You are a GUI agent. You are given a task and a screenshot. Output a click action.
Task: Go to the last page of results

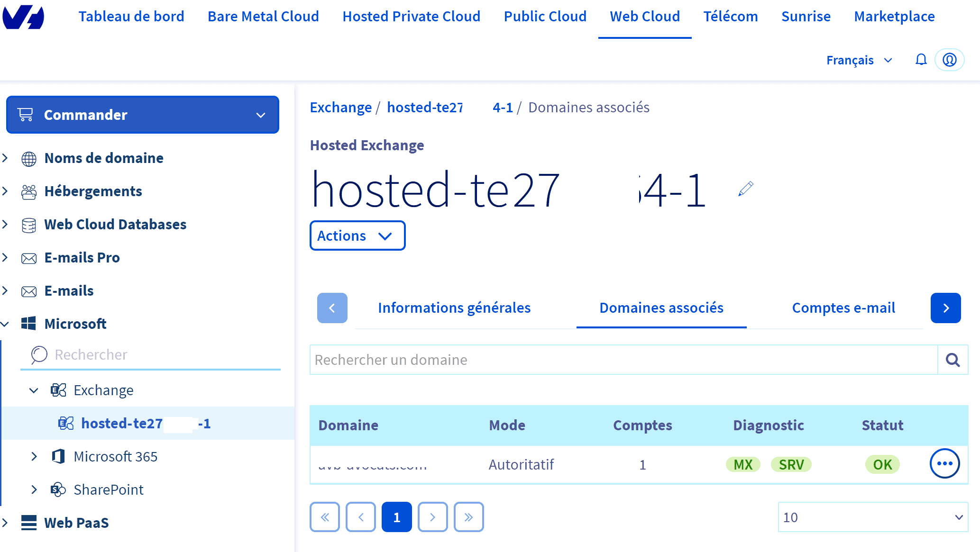pyautogui.click(x=469, y=517)
